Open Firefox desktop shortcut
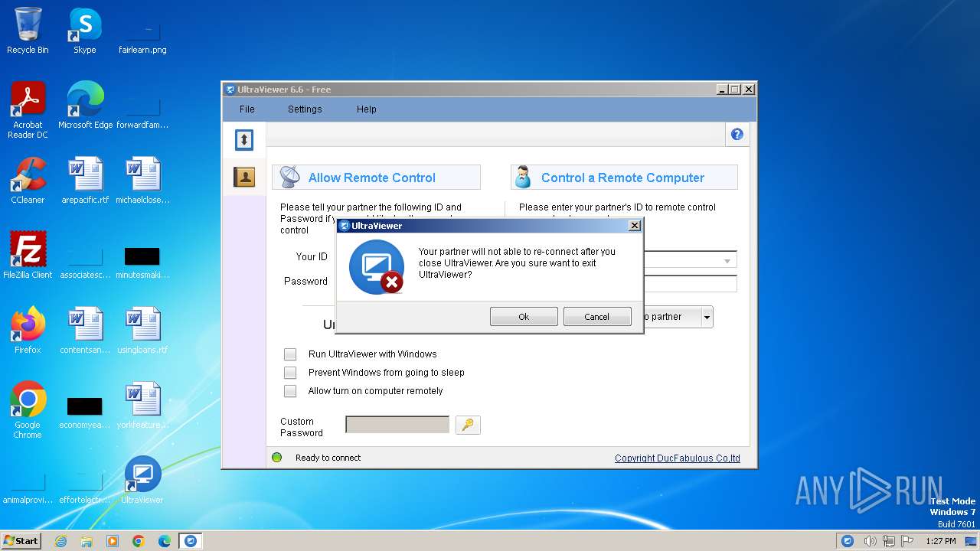This screenshot has width=980, height=551. 28,331
